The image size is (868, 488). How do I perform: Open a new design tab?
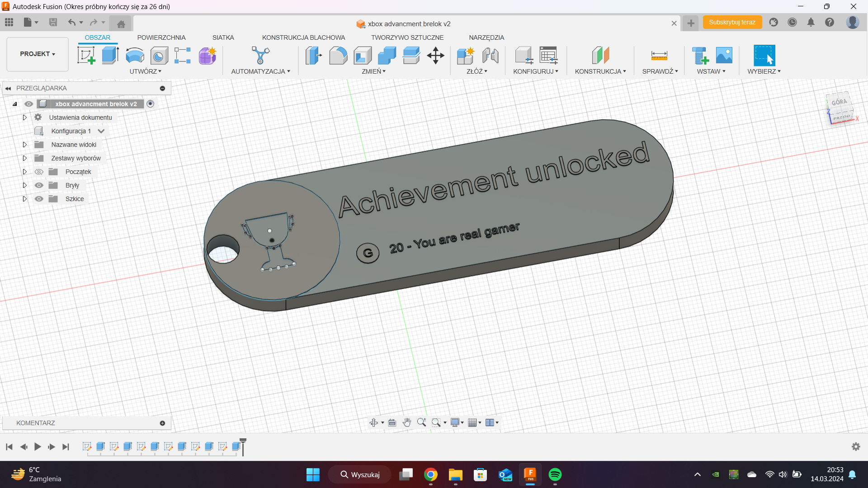tap(691, 23)
